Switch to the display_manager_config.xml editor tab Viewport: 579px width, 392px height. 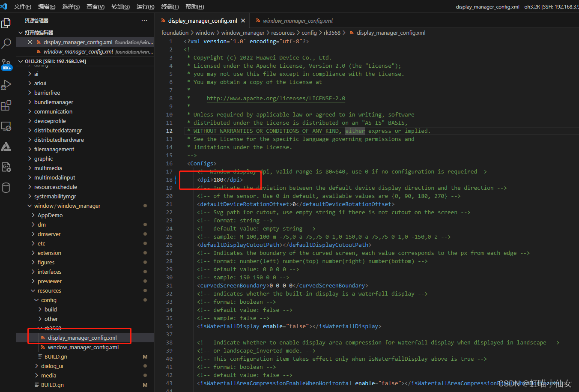(202, 21)
